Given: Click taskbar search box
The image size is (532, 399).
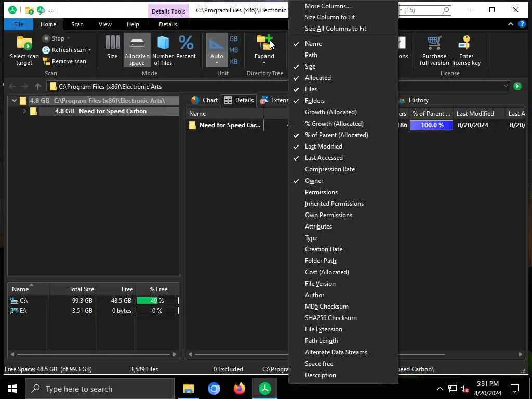Looking at the screenshot, I should (x=100, y=389).
